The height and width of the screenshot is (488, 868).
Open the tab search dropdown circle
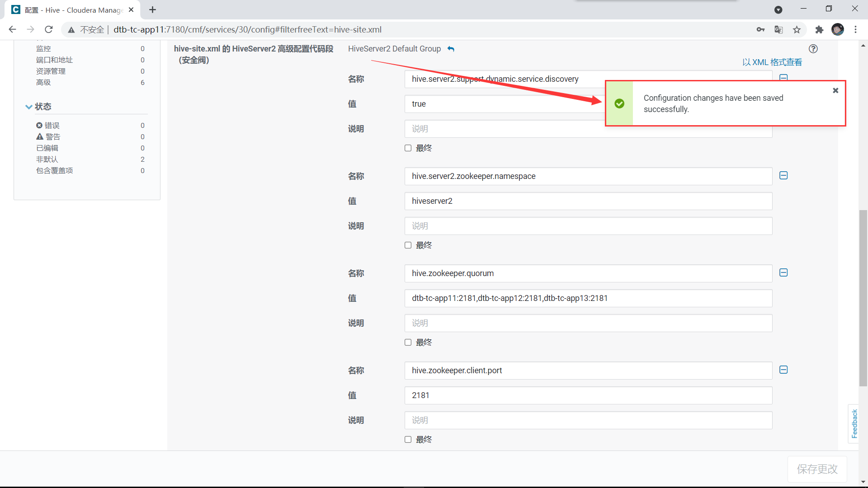click(x=778, y=9)
